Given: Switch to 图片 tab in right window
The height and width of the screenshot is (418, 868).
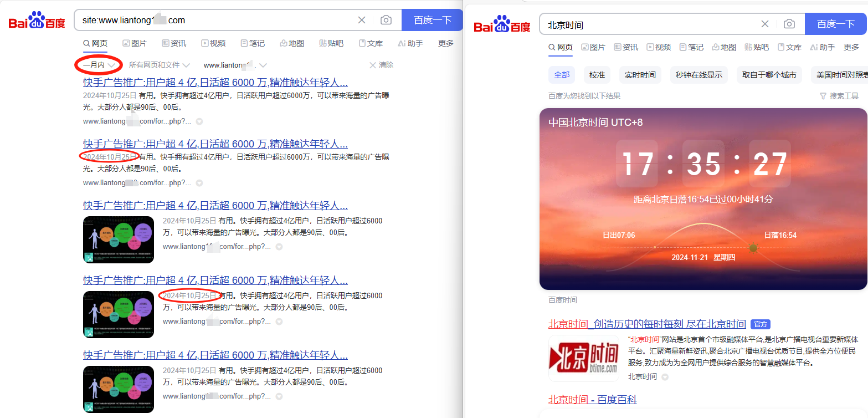Looking at the screenshot, I should coord(593,47).
